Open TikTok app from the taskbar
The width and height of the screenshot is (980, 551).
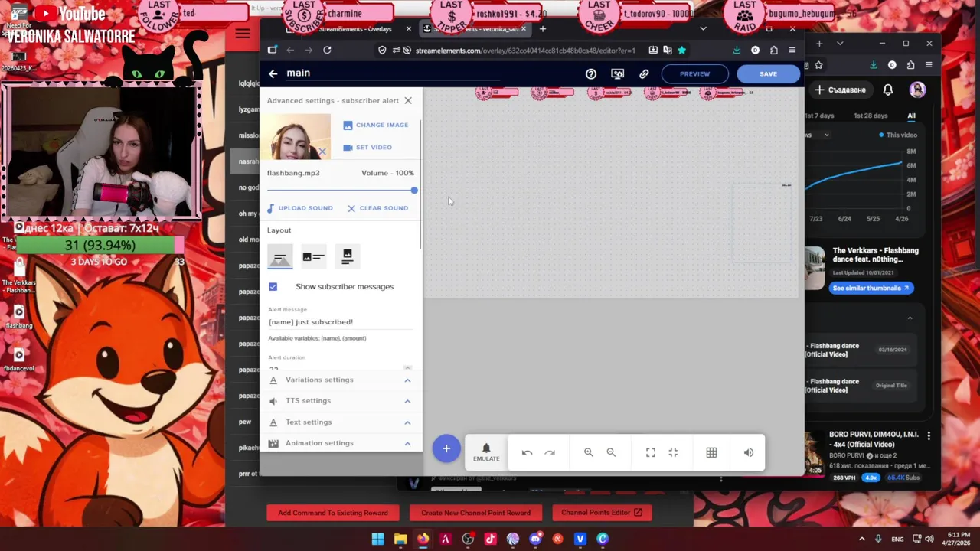point(490,539)
